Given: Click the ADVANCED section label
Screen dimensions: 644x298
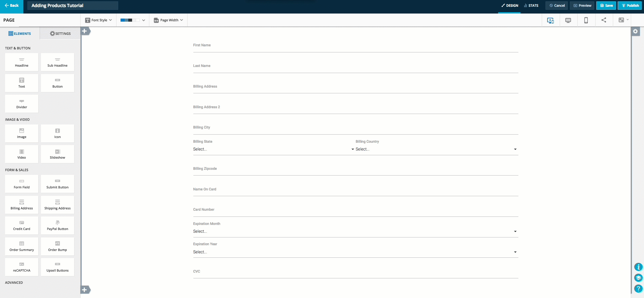Looking at the screenshot, I should pos(14,283).
